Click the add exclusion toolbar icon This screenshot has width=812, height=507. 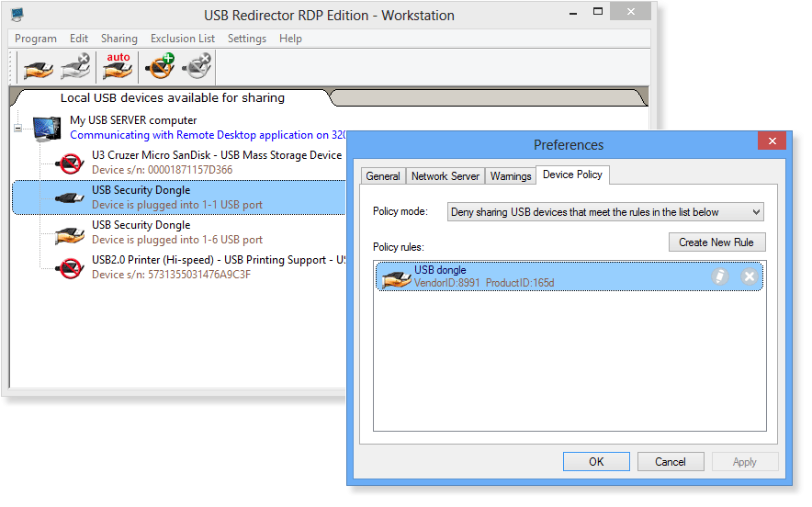pos(163,68)
